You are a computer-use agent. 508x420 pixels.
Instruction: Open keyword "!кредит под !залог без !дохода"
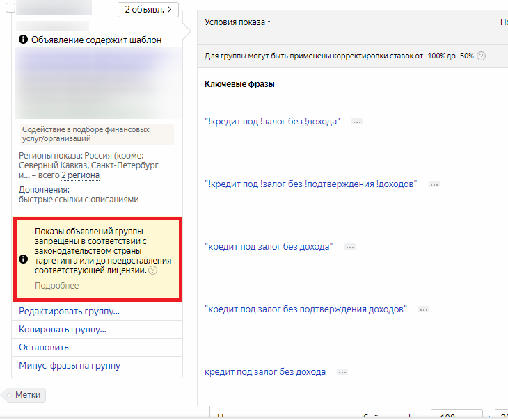click(273, 122)
